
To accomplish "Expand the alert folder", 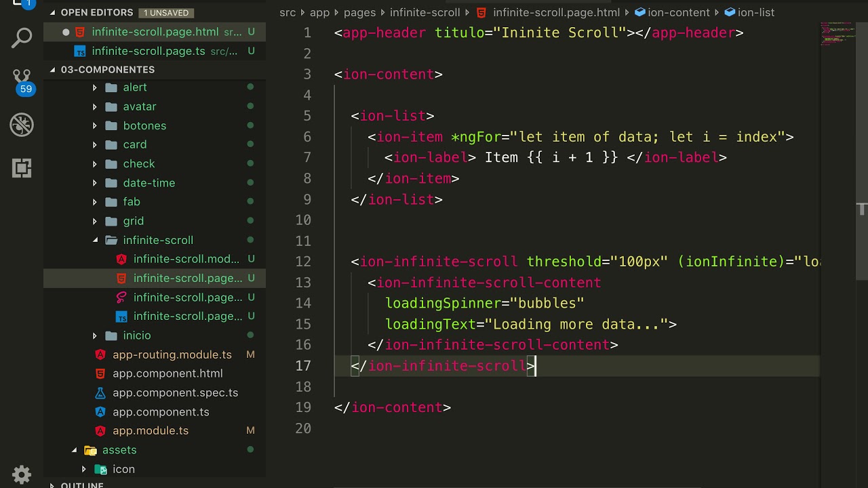I will coord(95,87).
